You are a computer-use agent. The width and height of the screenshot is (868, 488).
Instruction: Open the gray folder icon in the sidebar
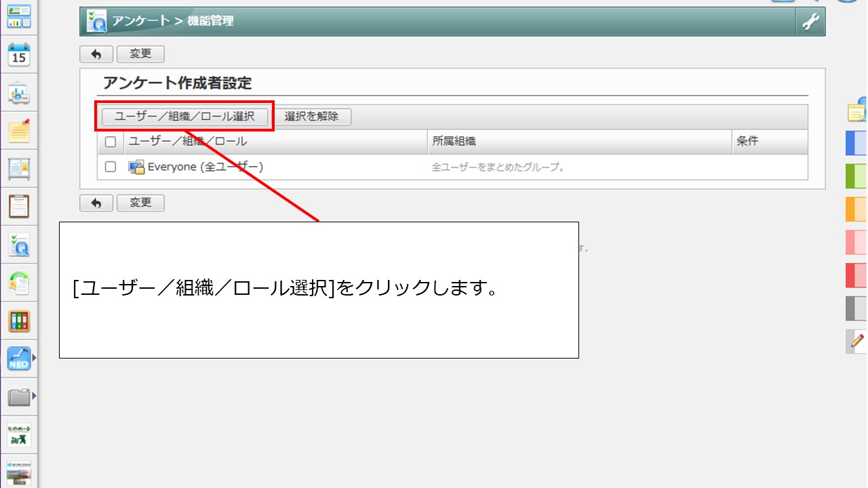[x=19, y=396]
